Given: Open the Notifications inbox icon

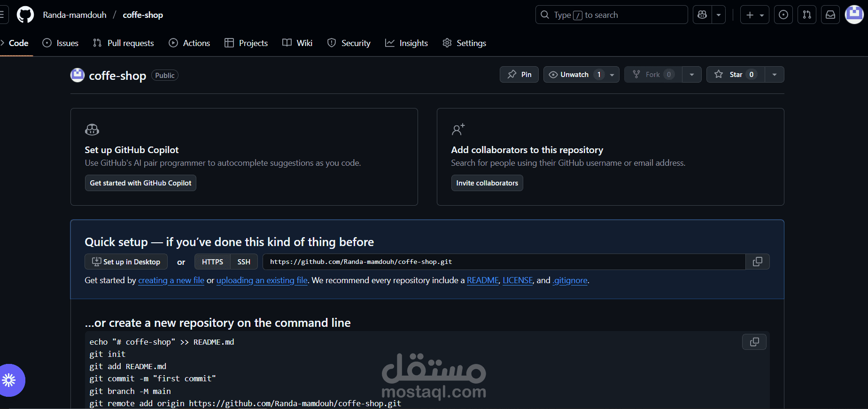Looking at the screenshot, I should point(830,15).
